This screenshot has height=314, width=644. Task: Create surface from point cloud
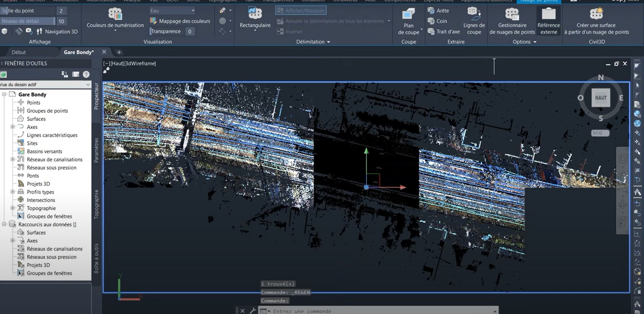[x=596, y=21]
